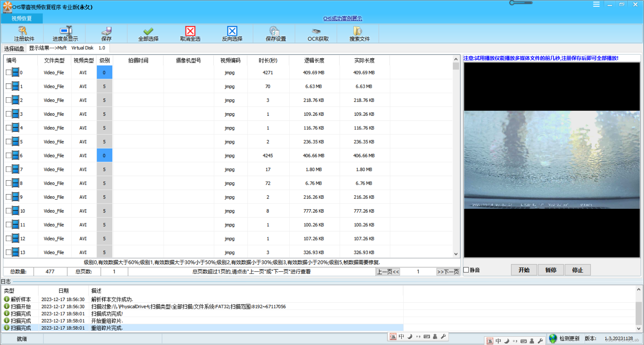Image resolution: width=644 pixels, height=345 pixels.
Task: Click the video preview frame
Action: 552,160
